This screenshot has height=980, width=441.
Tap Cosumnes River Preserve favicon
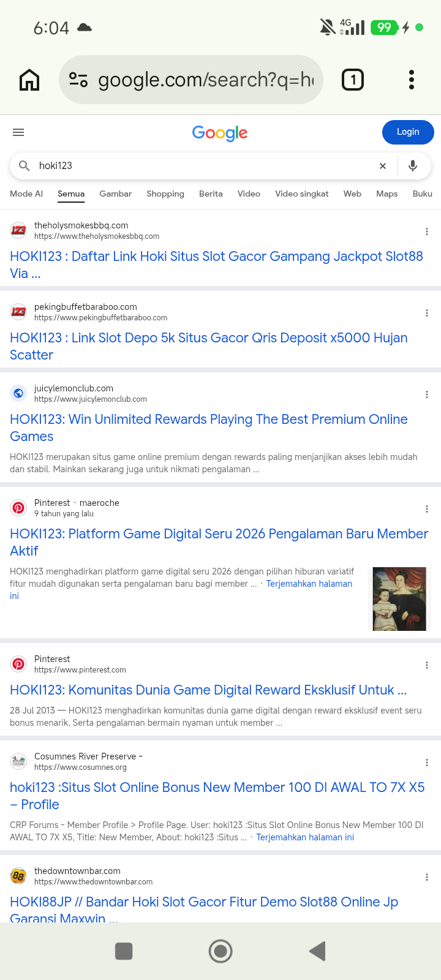pos(18,761)
